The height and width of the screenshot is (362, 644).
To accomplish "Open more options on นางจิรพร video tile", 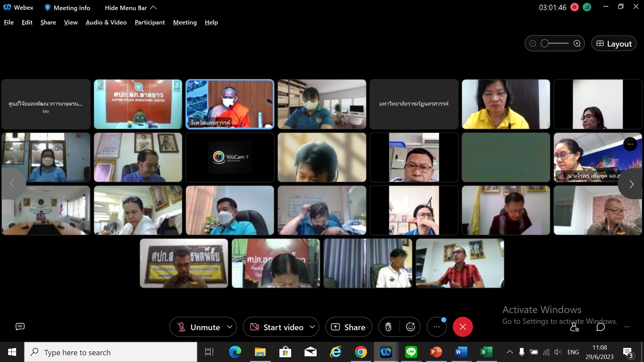I will pos(630,144).
